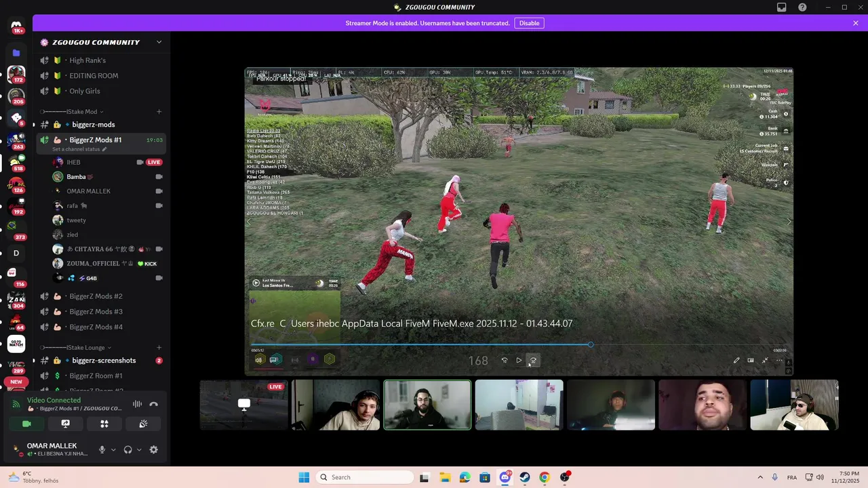
Task: Play the stream video
Action: coord(519,361)
